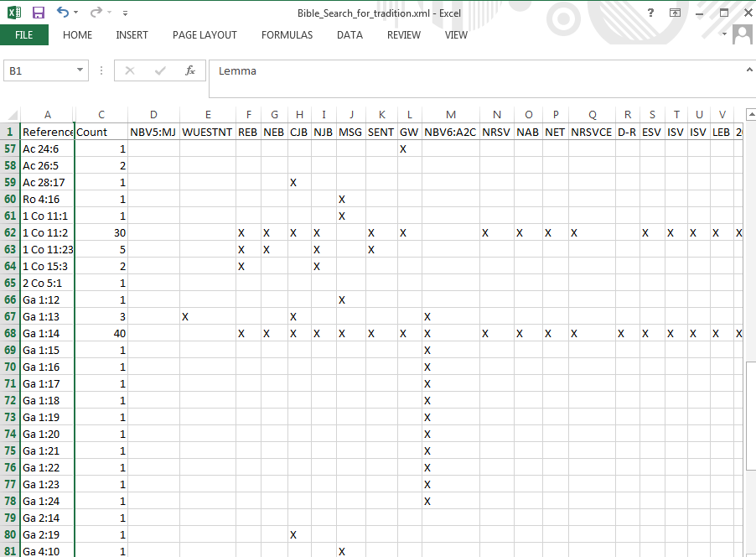756x557 pixels.
Task: Select the count 5 in row 63
Action: click(x=101, y=249)
